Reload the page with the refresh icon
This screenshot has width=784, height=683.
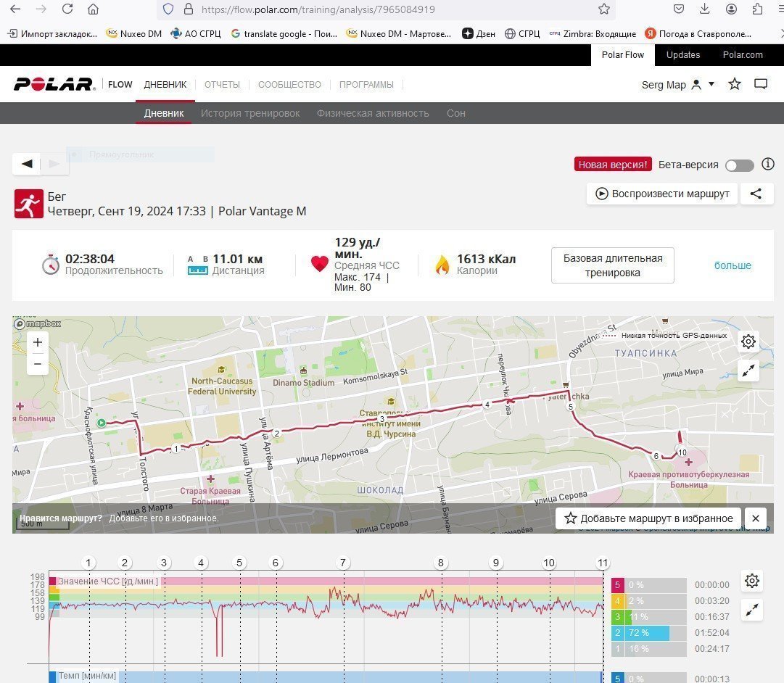pyautogui.click(x=67, y=9)
